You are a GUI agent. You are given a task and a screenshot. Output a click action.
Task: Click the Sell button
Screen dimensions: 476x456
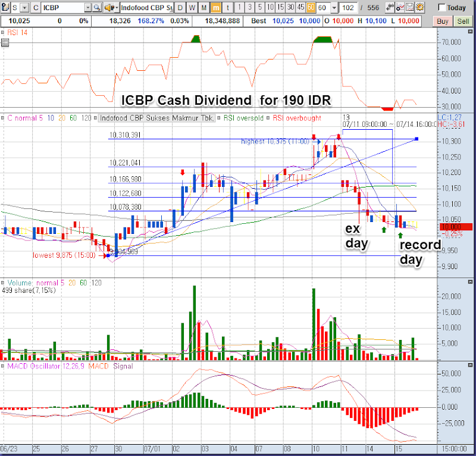463,21
